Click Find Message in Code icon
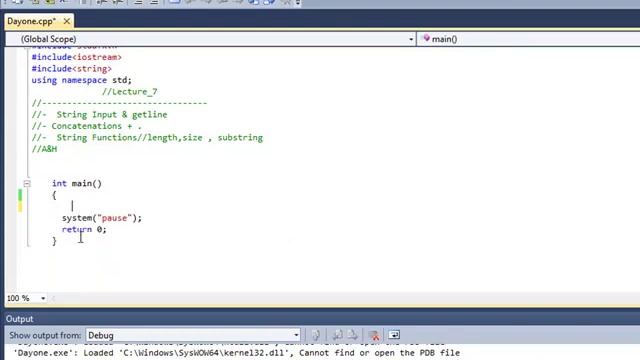This screenshot has width=640, height=360. tap(316, 336)
